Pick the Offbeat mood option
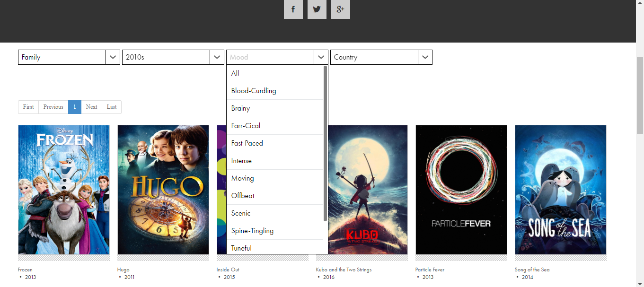 [x=243, y=196]
